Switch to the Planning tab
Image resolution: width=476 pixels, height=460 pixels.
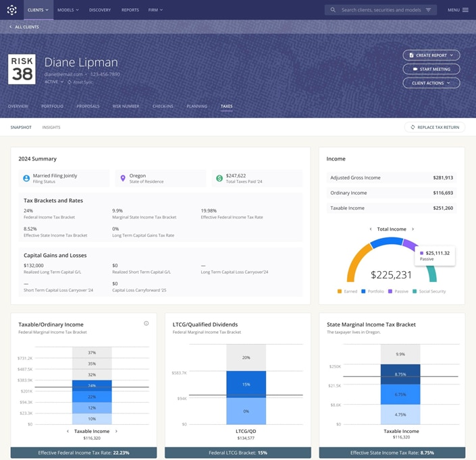point(196,107)
